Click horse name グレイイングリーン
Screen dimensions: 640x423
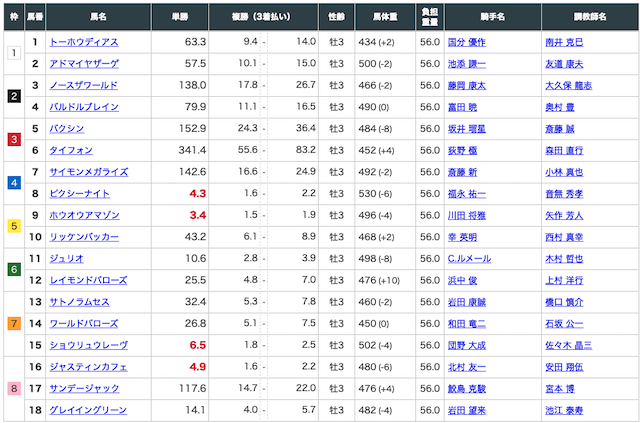(x=88, y=410)
